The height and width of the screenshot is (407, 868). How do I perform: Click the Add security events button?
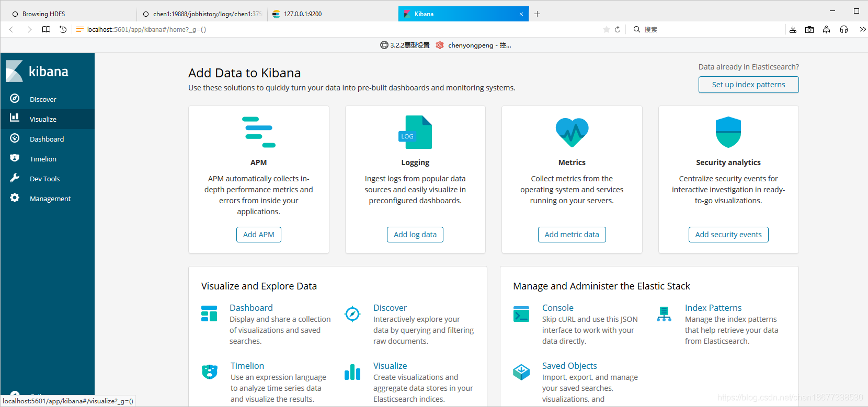tap(728, 235)
